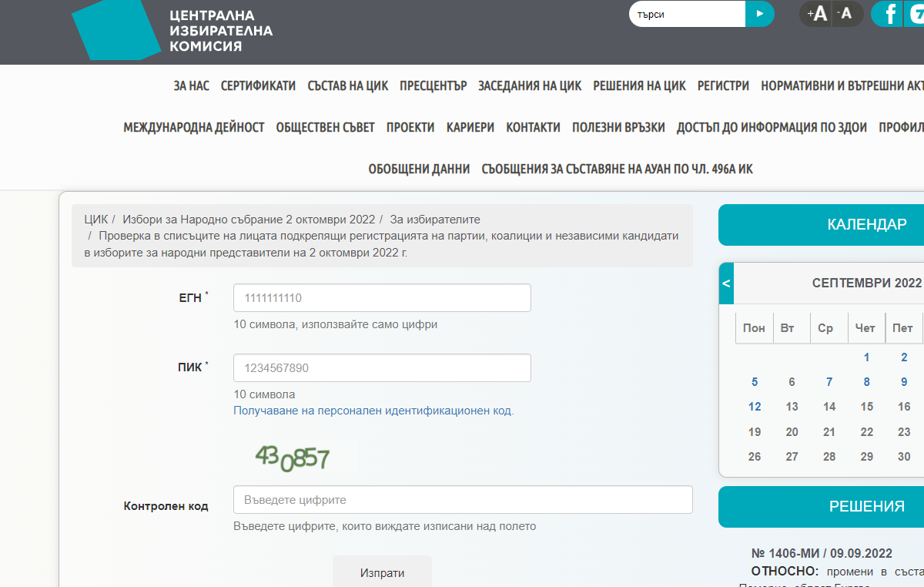This screenshot has width=924, height=587.
Task: Open ДОСТЪП ДО ИНФОРМАЦИЯ ПО ЗДОИ menu
Action: pyautogui.click(x=772, y=128)
